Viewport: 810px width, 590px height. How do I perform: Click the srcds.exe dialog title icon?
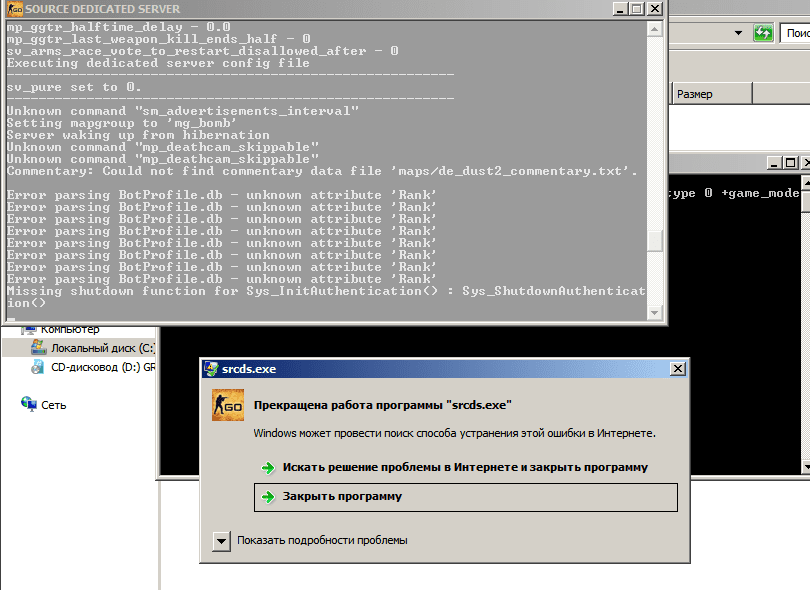click(211, 369)
